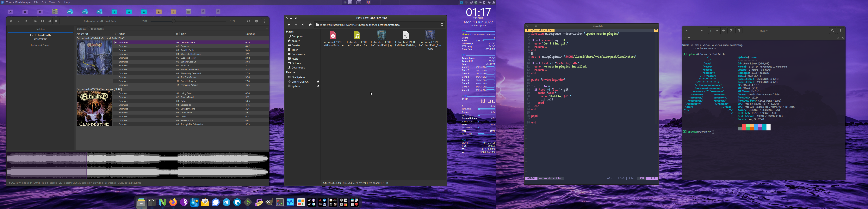Viewport: 868px width, 209px height.
Task: Open the Tilix session switcher dropdown 1/1
Action: coord(714,31)
